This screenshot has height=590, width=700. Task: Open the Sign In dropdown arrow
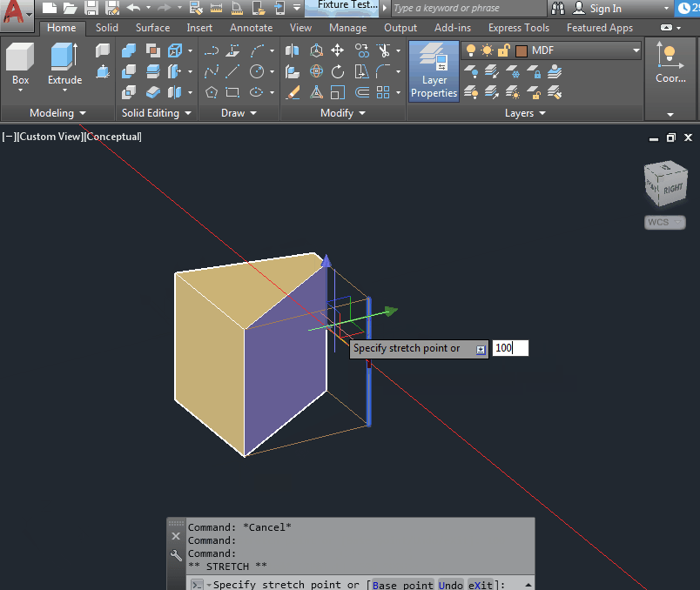click(667, 8)
